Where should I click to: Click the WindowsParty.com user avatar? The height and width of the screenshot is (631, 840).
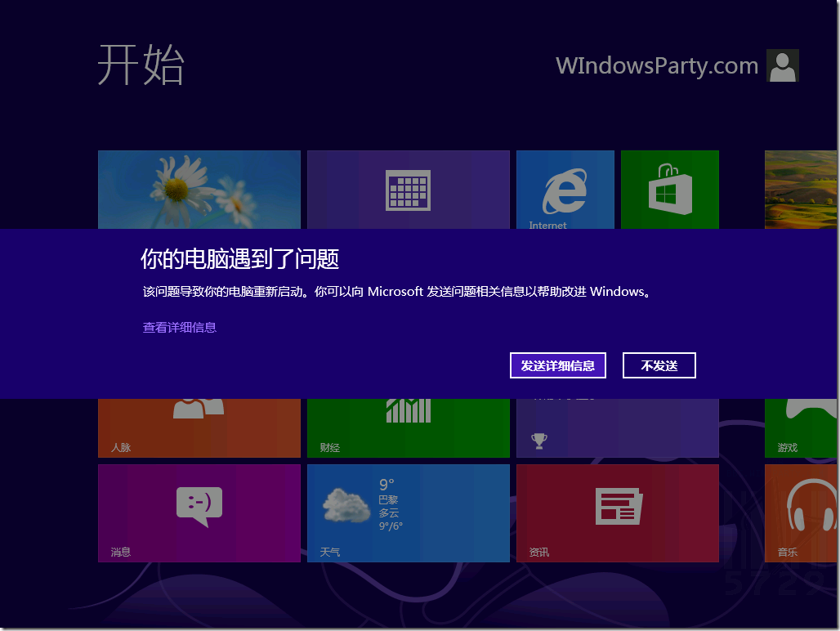(x=782, y=65)
